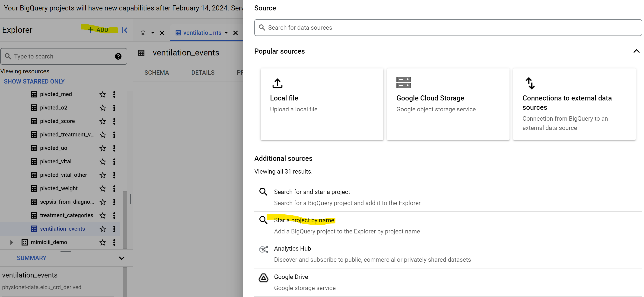Star the pivoted_treatment_v... table

[x=102, y=135]
